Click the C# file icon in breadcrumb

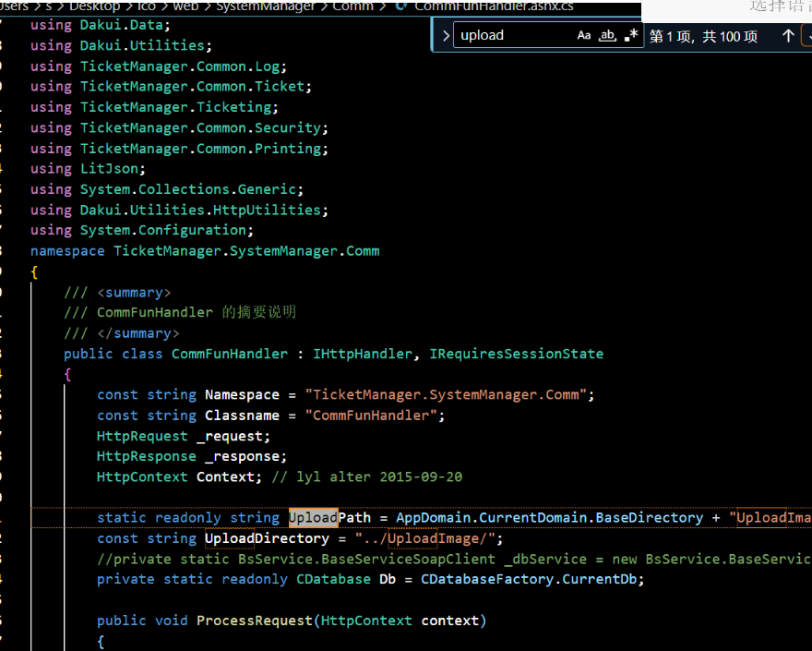point(400,6)
